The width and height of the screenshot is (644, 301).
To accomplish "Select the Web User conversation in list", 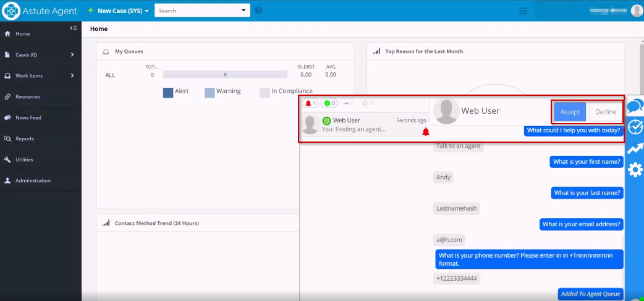I will point(365,124).
